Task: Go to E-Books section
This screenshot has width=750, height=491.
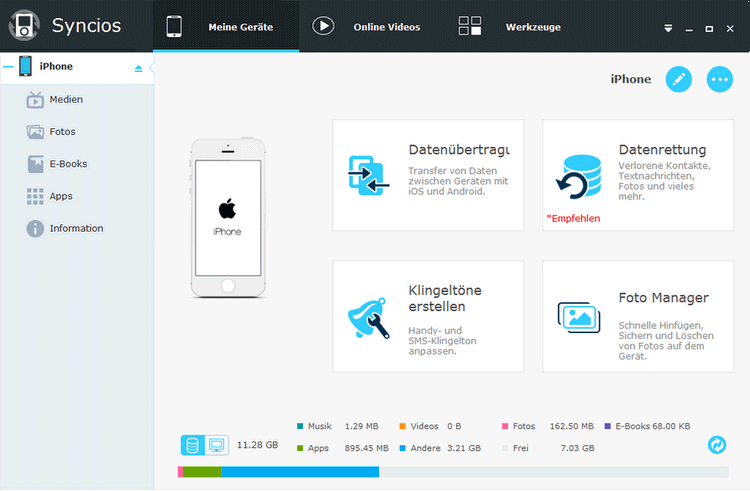Action: [68, 164]
